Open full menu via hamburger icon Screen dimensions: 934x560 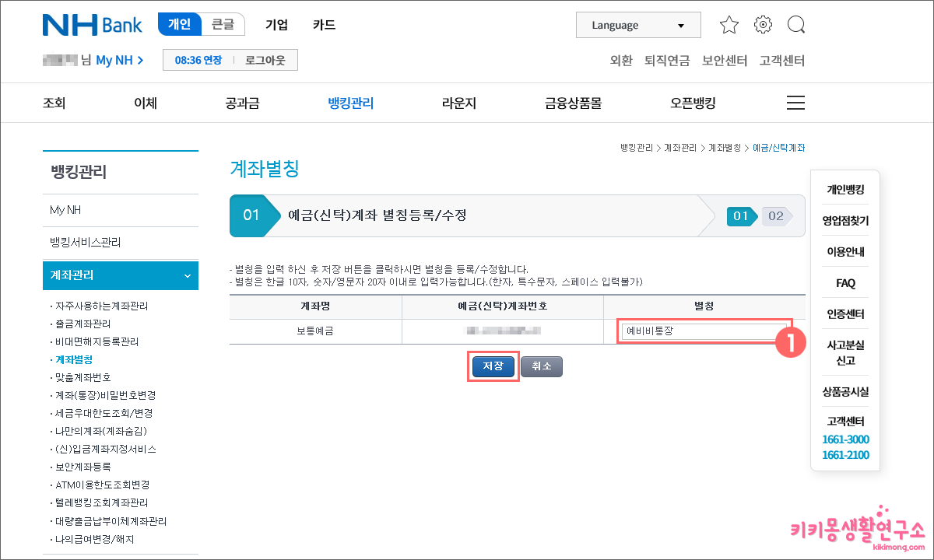tap(795, 102)
